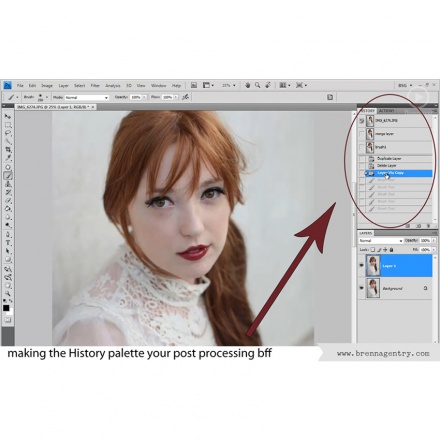Set history brush source on merge layer snapshot
Image resolution: width=440 pixels, height=440 pixels.
[362, 134]
